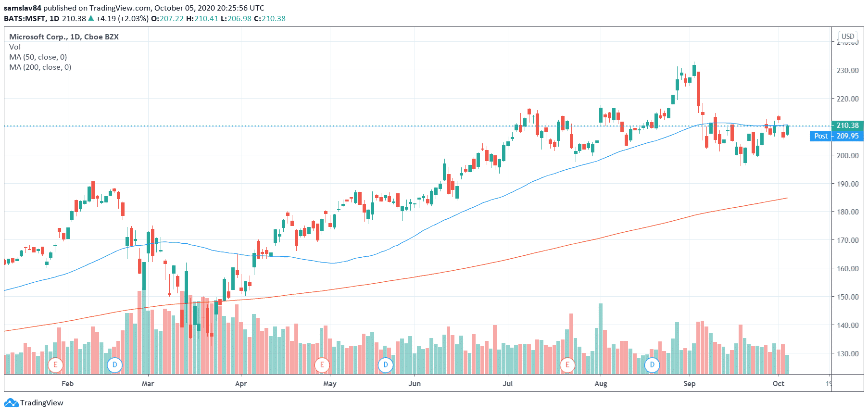Select the mid-August dividend D marker
The image size is (868, 414).
pos(652,365)
